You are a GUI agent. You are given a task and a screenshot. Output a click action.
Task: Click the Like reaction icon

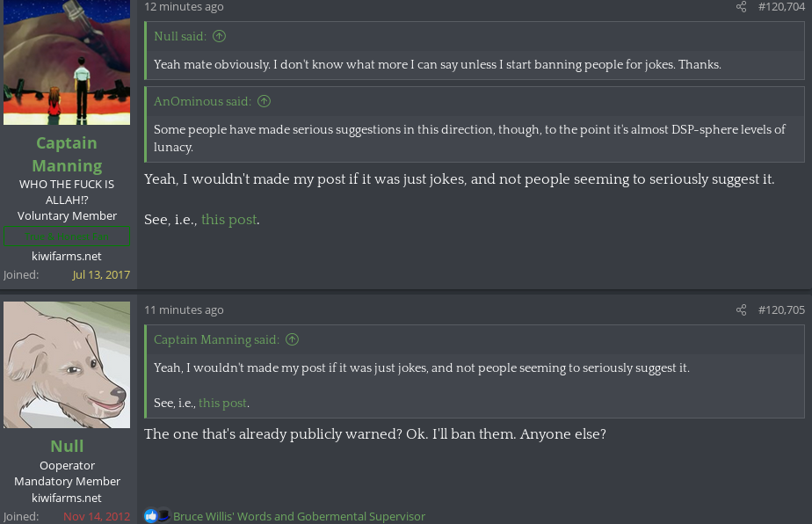[x=150, y=516]
